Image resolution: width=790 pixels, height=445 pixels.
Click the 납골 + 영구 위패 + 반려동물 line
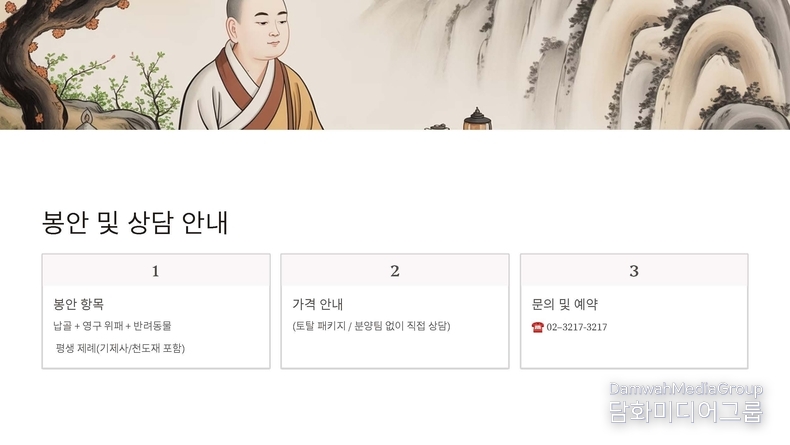pyautogui.click(x=112, y=326)
